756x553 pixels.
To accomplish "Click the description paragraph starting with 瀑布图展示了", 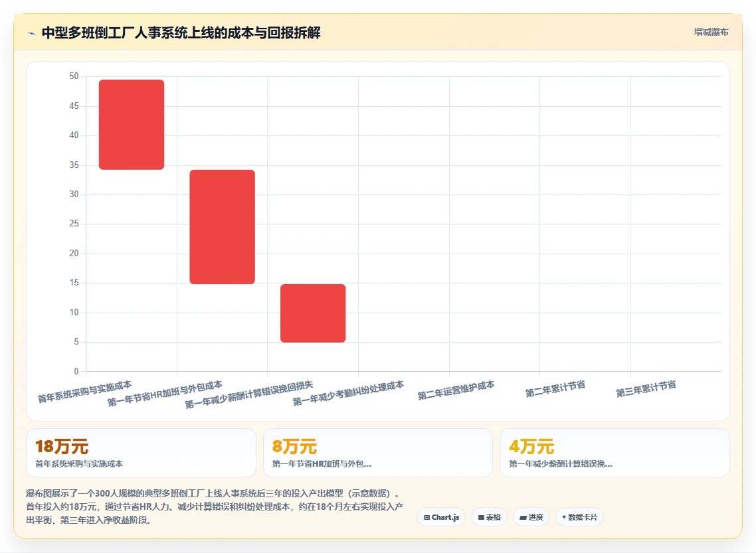I will 215,507.
